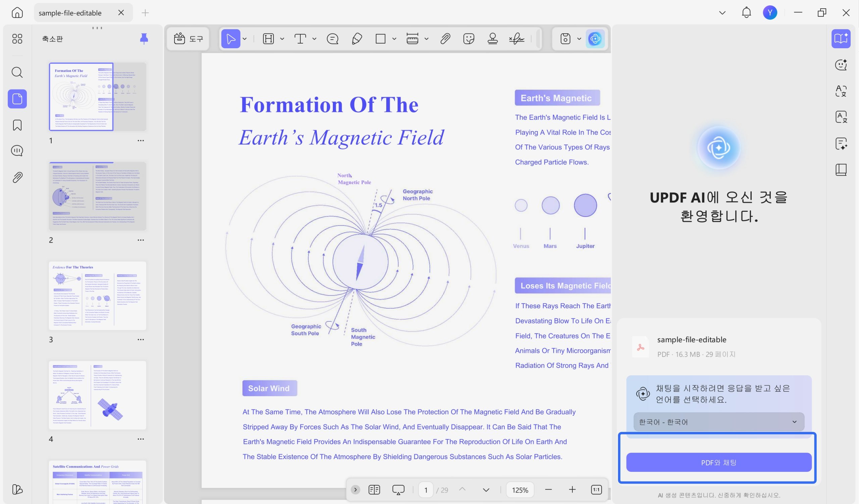
Task: Select the stamp tool
Action: point(493,39)
